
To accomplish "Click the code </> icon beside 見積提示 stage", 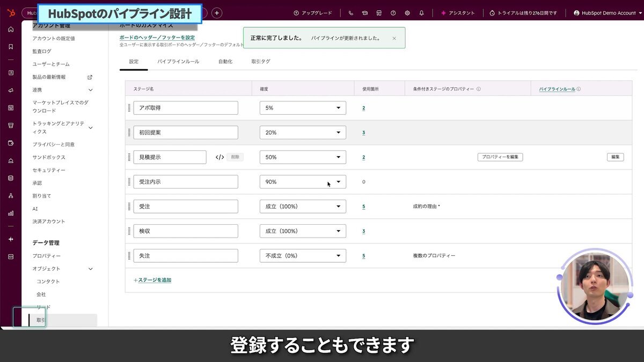I will [x=220, y=157].
